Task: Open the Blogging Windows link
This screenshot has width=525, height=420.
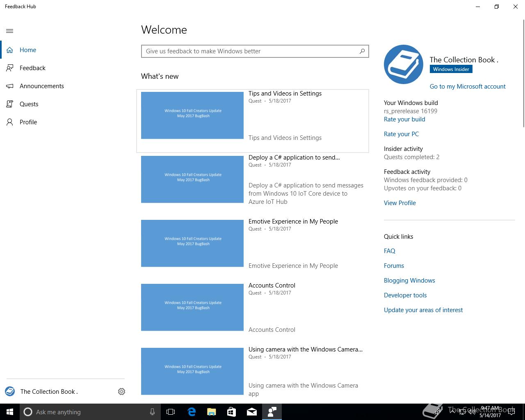Action: pos(409,281)
